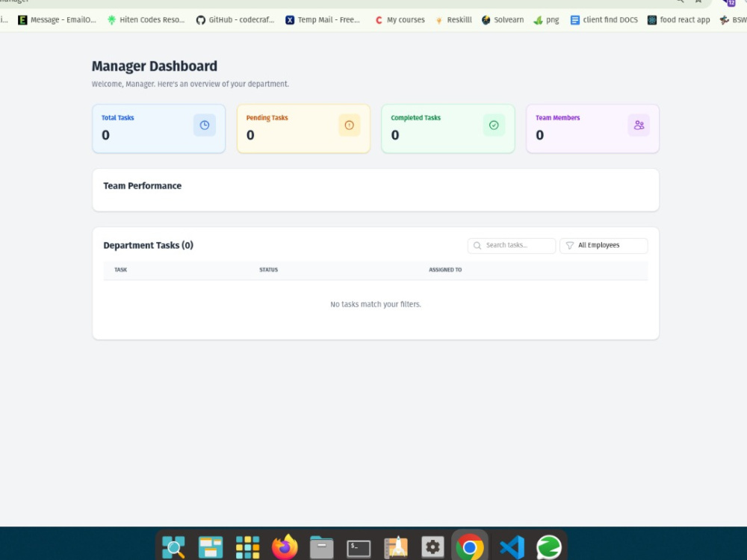Screen dimensions: 747x560
Task: Select the Completed Tasks card
Action: 448,128
